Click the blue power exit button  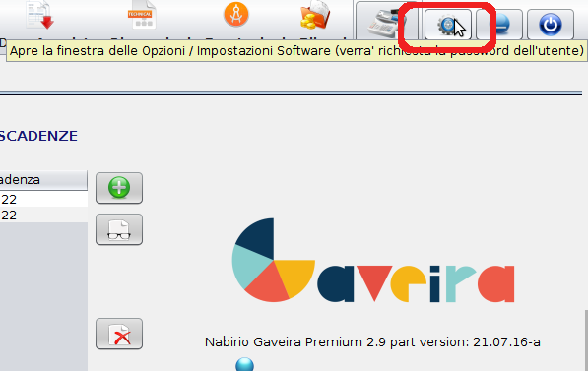tap(551, 25)
